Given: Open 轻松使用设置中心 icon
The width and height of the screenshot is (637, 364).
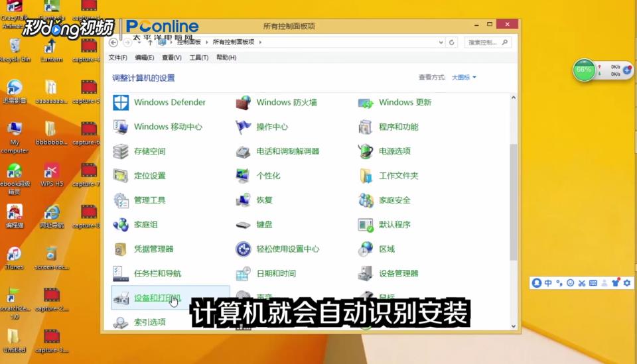Looking at the screenshot, I should tap(244, 249).
